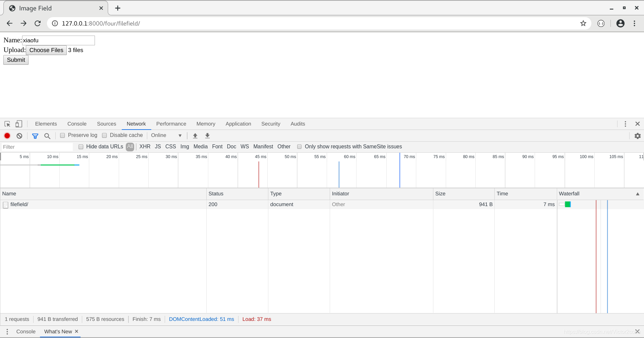Activate the inspect element picker
Screen dimensions: 644x338
pyautogui.click(x=7, y=124)
